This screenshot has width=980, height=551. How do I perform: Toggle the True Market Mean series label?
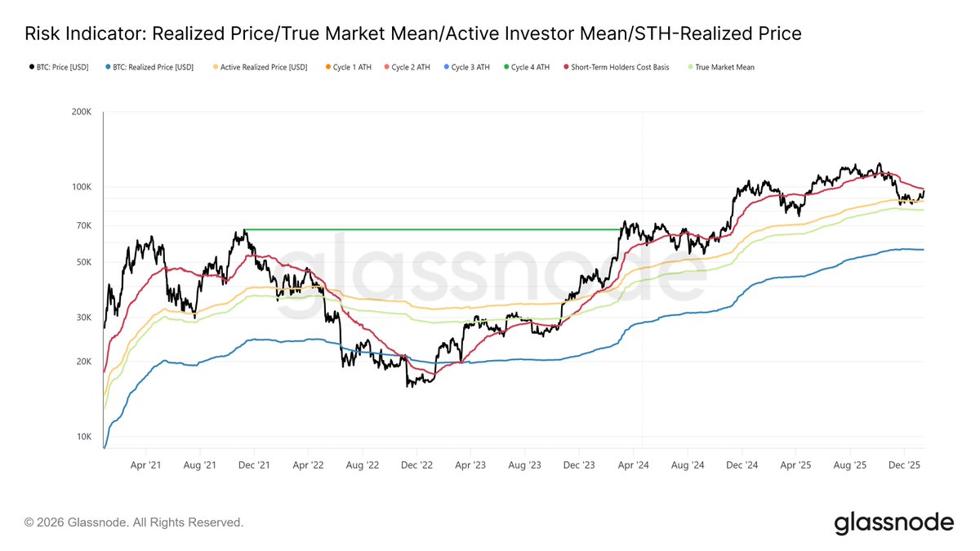tap(726, 68)
